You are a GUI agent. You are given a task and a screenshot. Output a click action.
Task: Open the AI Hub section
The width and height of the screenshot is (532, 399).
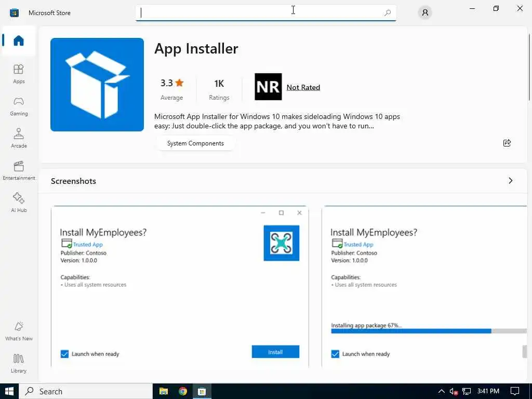[19, 203]
